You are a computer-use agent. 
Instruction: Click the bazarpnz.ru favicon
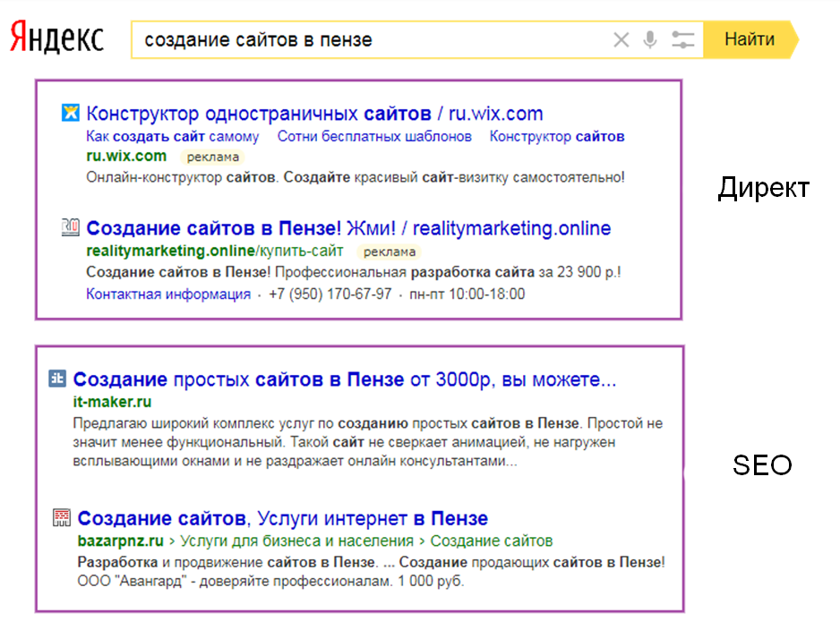(62, 517)
